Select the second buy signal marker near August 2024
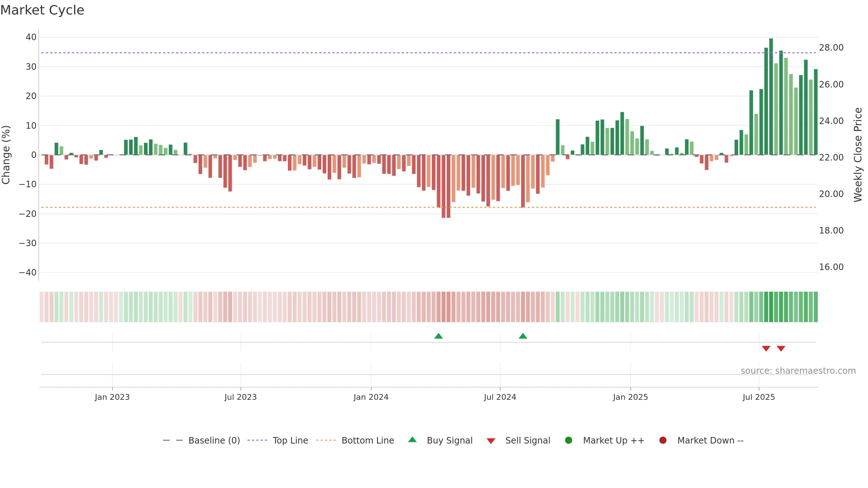The width and height of the screenshot is (868, 488). (523, 336)
